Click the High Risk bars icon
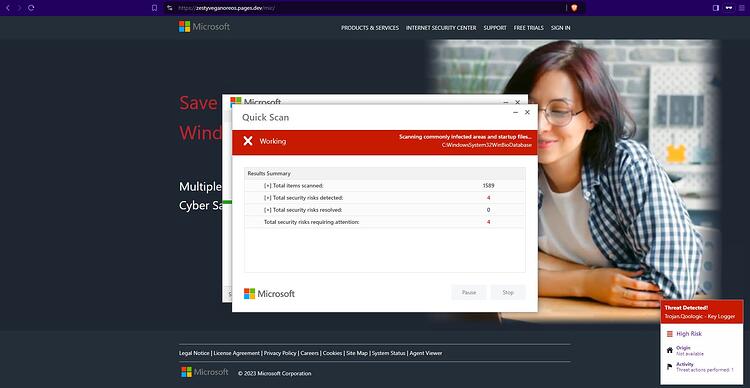The width and height of the screenshot is (750, 388). [x=670, y=333]
